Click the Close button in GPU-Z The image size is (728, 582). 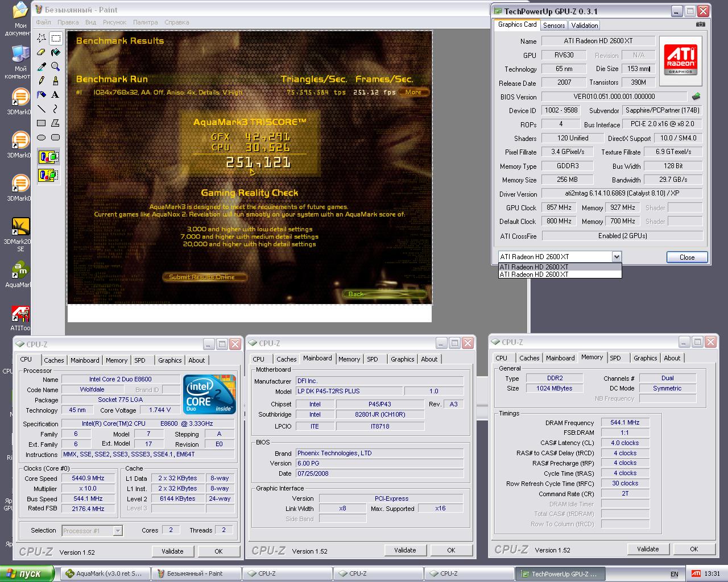[687, 257]
